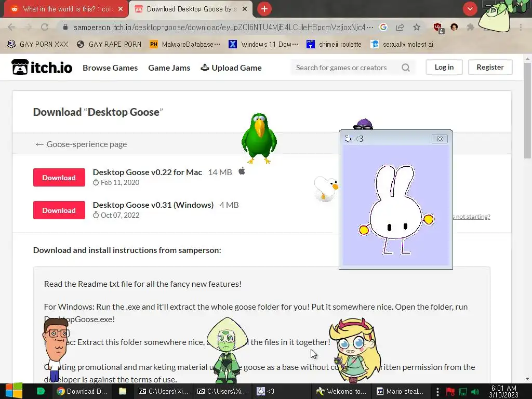The image size is (532, 399).
Task: Download Desktop Goose v0.22 for Mac
Action: click(59, 178)
